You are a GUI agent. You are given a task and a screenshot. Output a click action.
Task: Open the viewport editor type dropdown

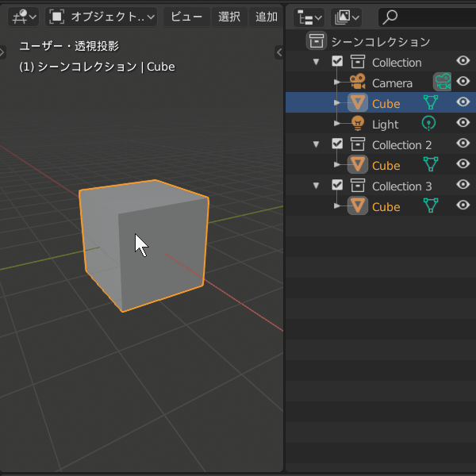(x=23, y=17)
